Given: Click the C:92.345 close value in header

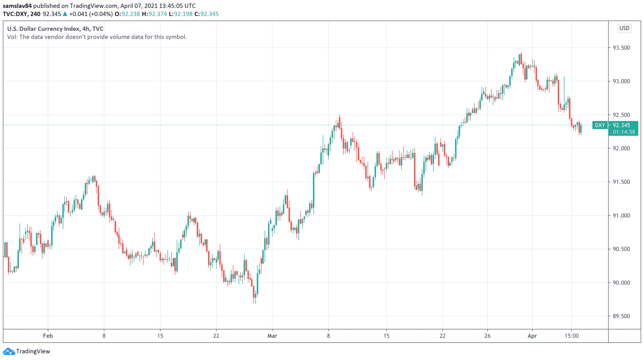Looking at the screenshot, I should coord(206,14).
